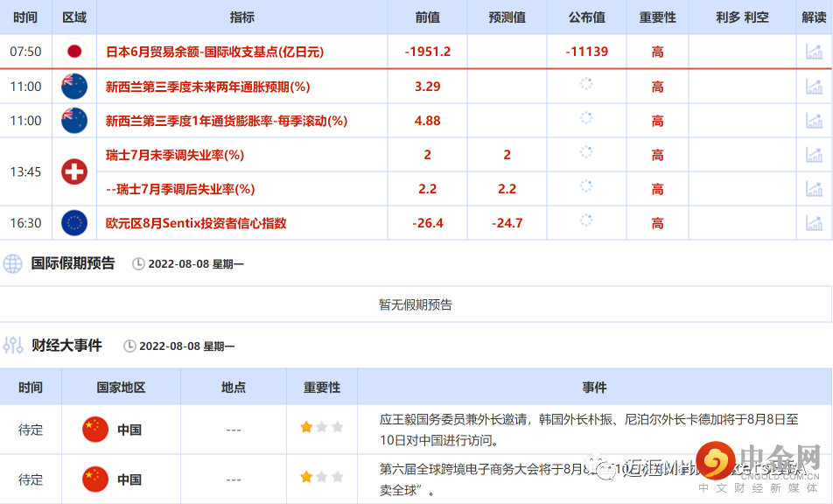Screen dimensions: 833x504
Task: Open chart icon for Swiss unadjusted unemployment rate
Action: 814,155
